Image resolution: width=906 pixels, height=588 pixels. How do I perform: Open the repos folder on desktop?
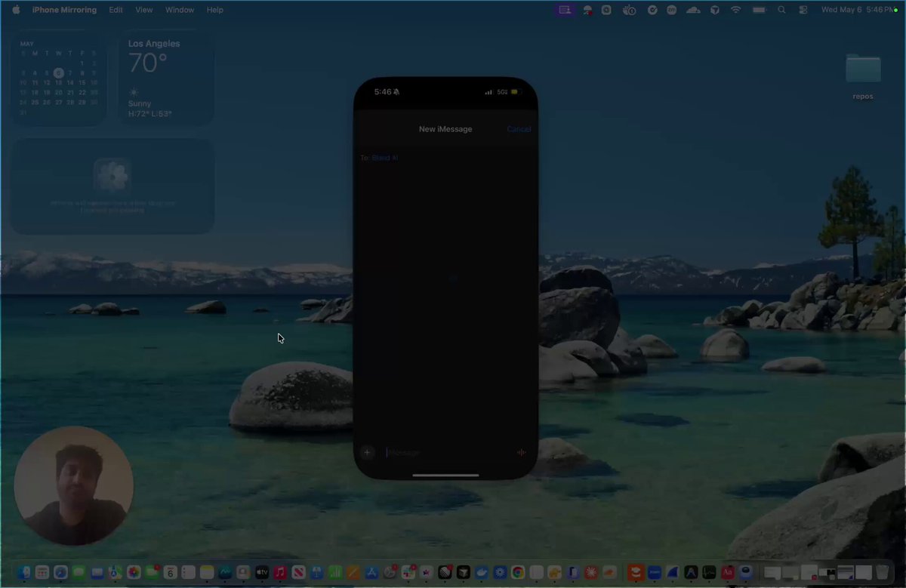(863, 76)
